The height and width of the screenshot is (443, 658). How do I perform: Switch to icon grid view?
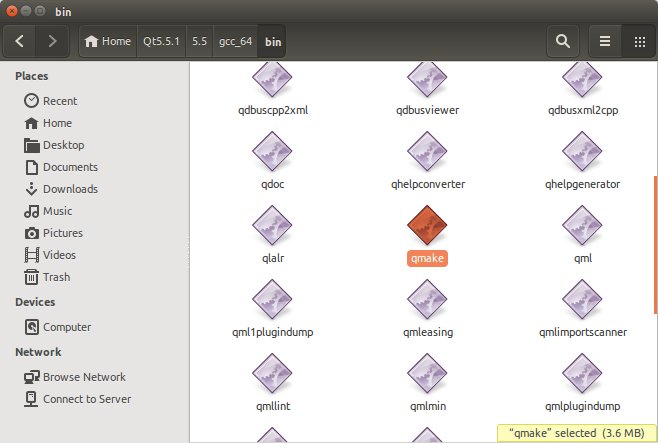point(640,41)
